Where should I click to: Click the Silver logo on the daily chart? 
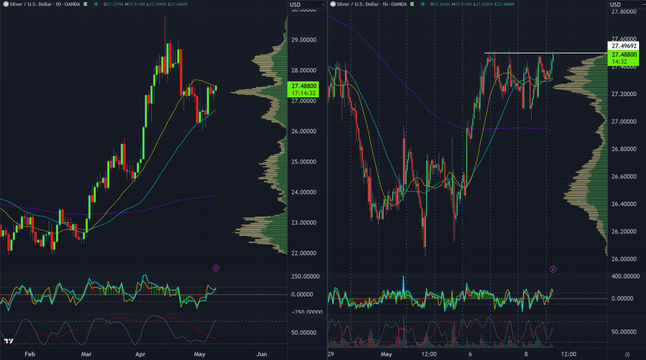[6, 4]
